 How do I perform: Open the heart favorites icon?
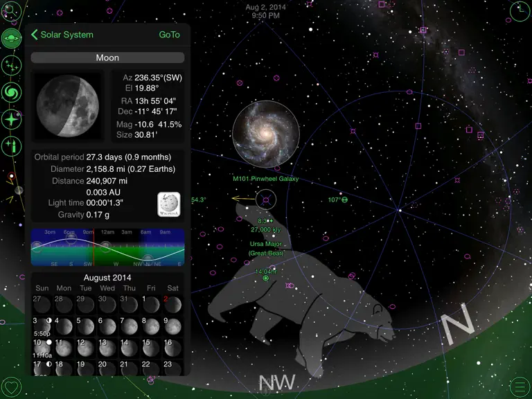pyautogui.click(x=11, y=387)
